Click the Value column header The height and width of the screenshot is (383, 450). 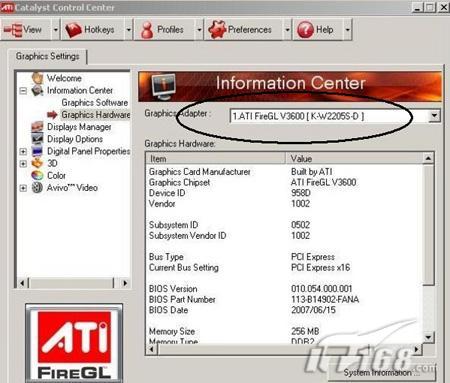pyautogui.click(x=354, y=159)
